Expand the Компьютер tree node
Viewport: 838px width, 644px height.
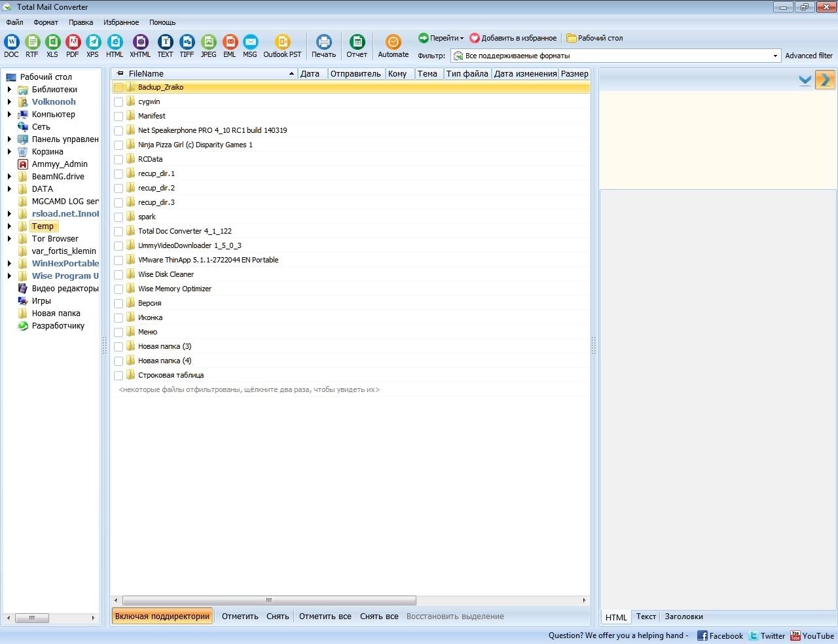9,115
